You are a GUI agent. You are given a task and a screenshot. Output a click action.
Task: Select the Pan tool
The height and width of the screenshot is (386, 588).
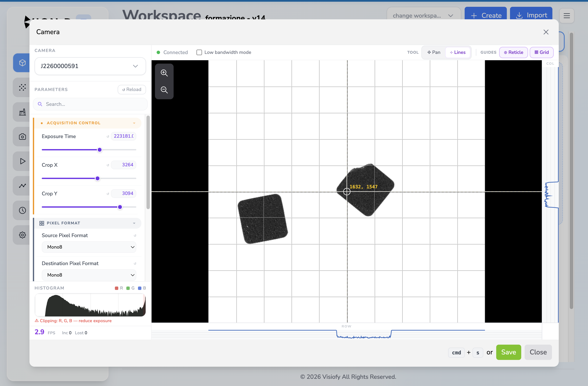click(x=434, y=52)
